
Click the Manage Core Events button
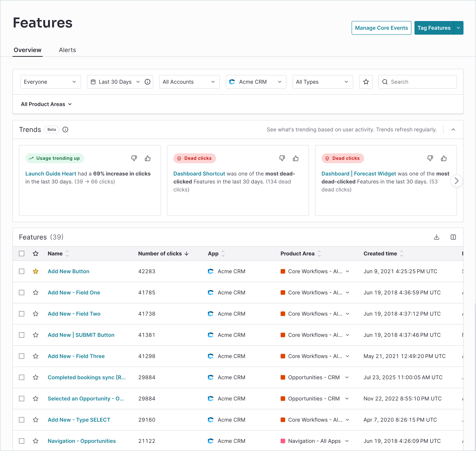point(381,28)
